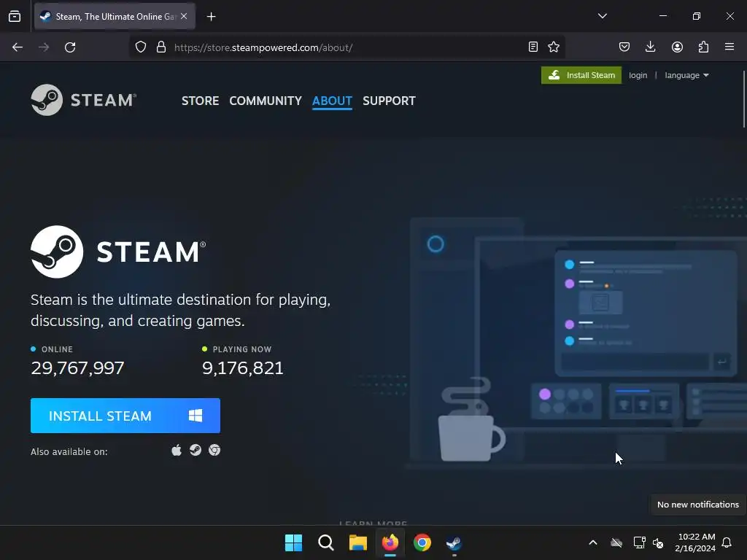Viewport: 747px width, 560px height.
Task: Click the muted volume tray icon
Action: click(659, 542)
